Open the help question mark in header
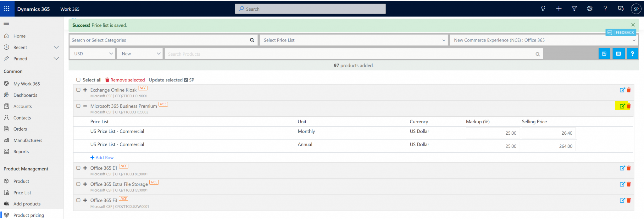This screenshot has width=644, height=219. (605, 9)
